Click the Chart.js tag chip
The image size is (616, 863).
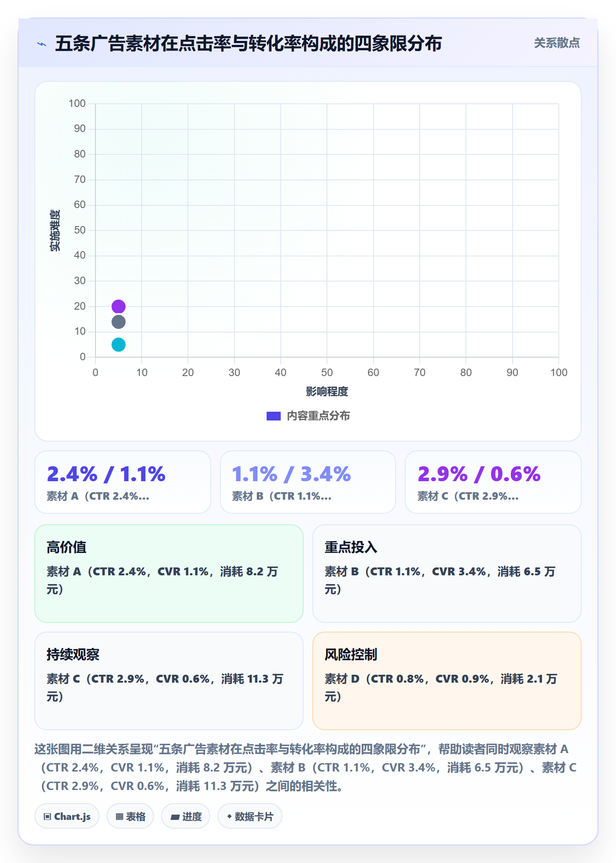tap(67, 816)
